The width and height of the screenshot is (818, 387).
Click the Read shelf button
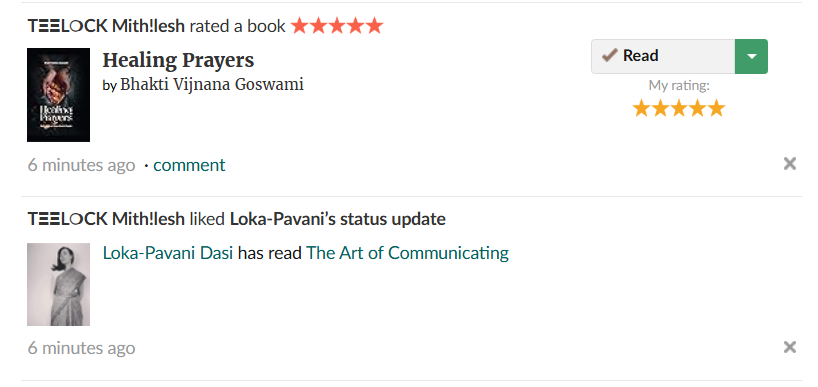(x=663, y=56)
